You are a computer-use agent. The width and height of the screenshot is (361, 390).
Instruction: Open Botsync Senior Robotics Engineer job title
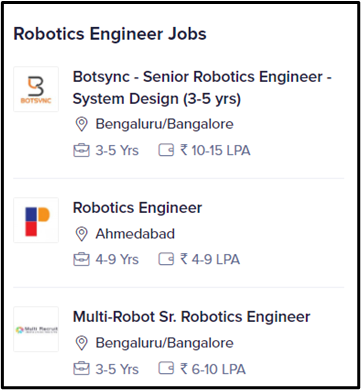[x=202, y=88]
